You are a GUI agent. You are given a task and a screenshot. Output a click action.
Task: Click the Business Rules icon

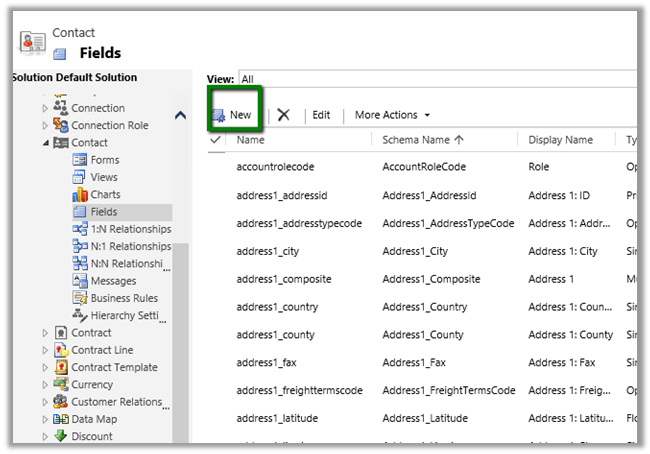pyautogui.click(x=81, y=298)
